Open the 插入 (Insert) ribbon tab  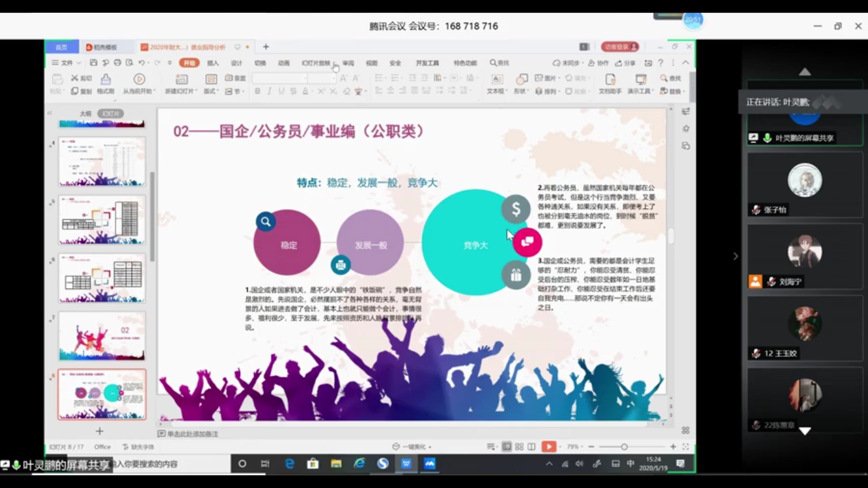[213, 63]
